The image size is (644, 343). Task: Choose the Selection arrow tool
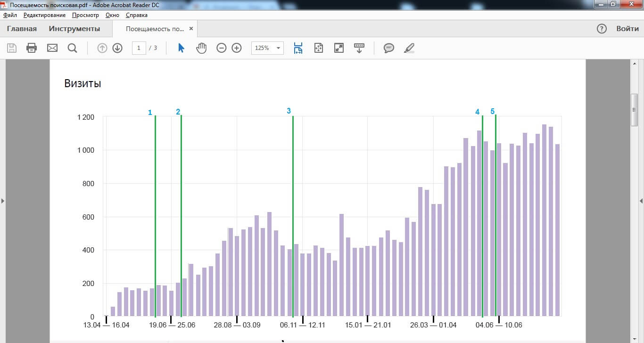(181, 48)
